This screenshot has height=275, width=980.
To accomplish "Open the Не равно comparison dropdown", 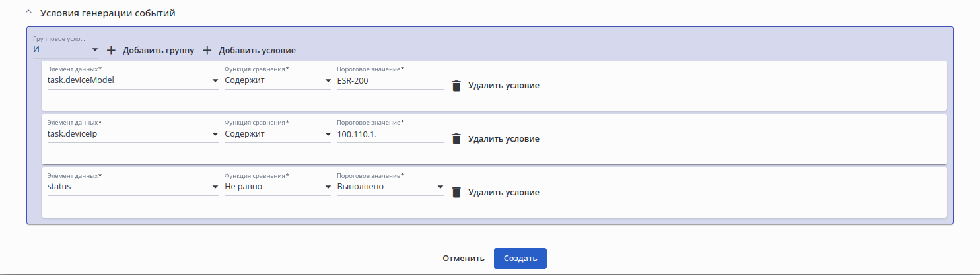I will click(x=277, y=187).
